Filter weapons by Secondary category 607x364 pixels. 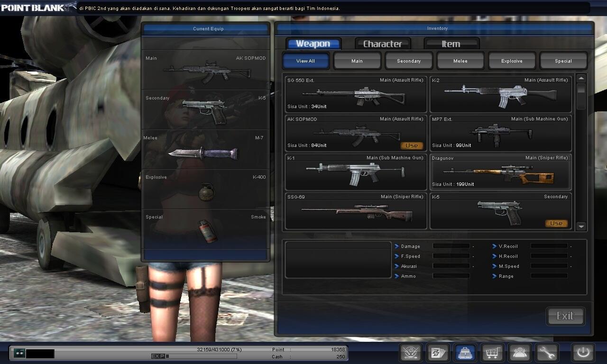tap(409, 61)
